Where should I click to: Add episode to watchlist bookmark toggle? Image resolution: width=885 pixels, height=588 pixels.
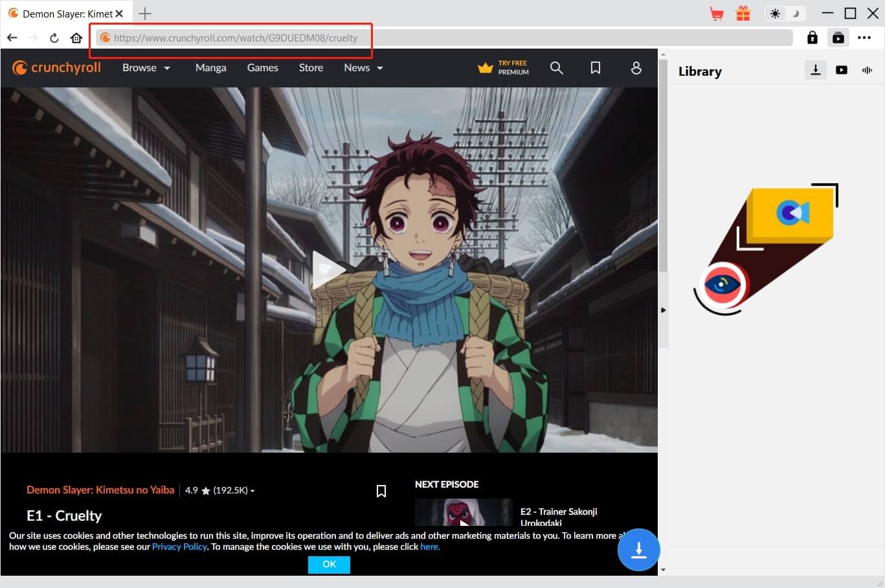[381, 492]
